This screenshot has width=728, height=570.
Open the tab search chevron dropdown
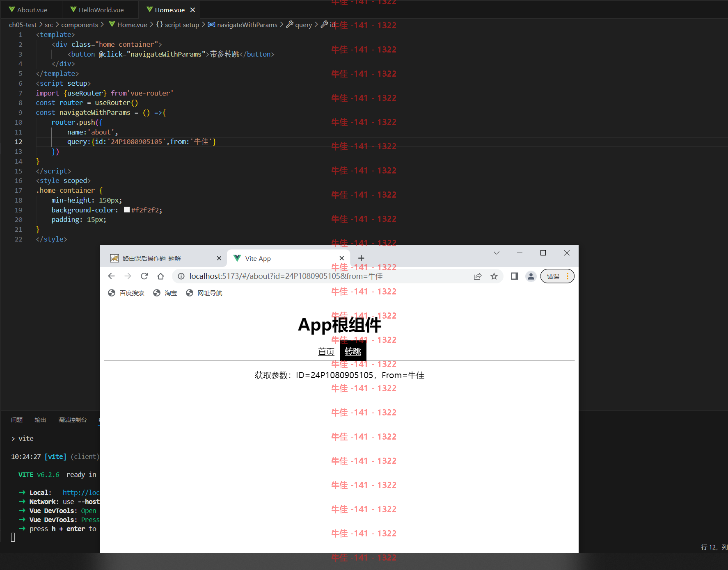[x=497, y=253]
